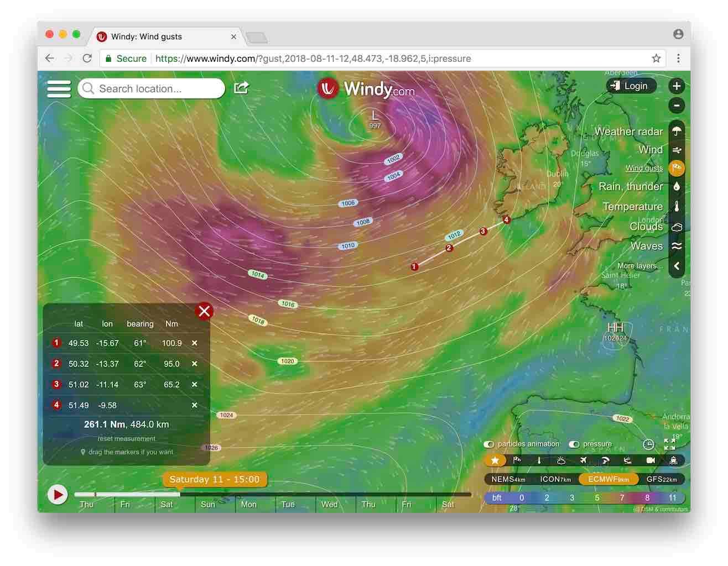Click the Login button
This screenshot has height=566, width=728.
630,86
